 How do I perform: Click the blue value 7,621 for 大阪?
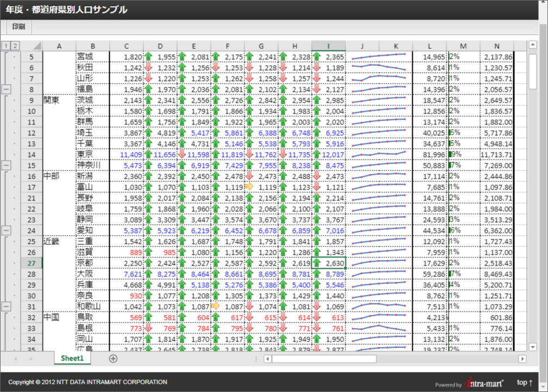coord(126,274)
